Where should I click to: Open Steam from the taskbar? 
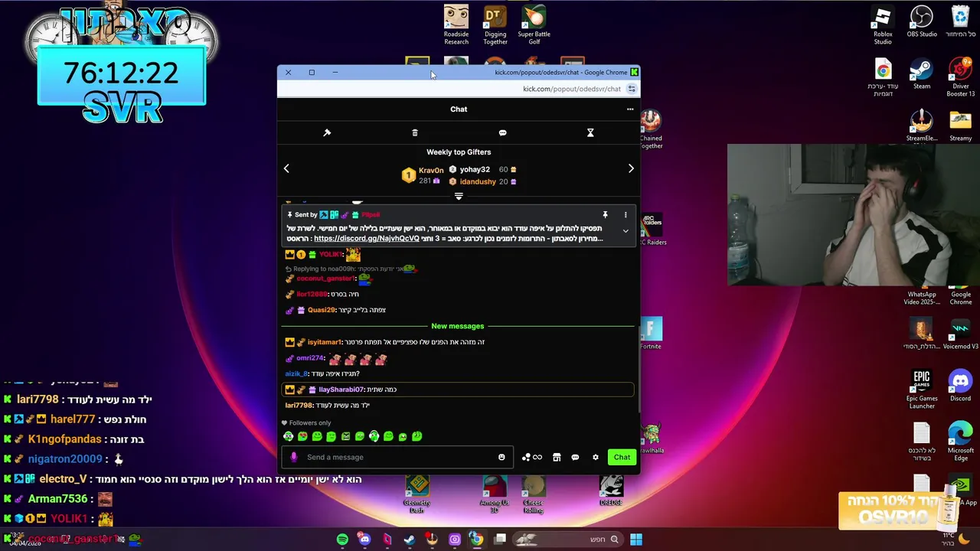(410, 540)
